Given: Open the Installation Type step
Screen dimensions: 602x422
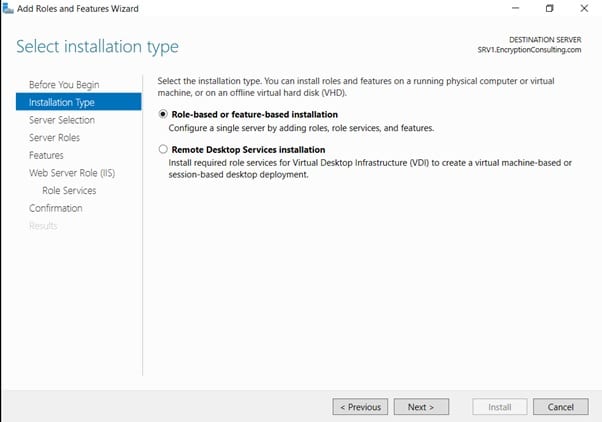Looking at the screenshot, I should tap(61, 102).
